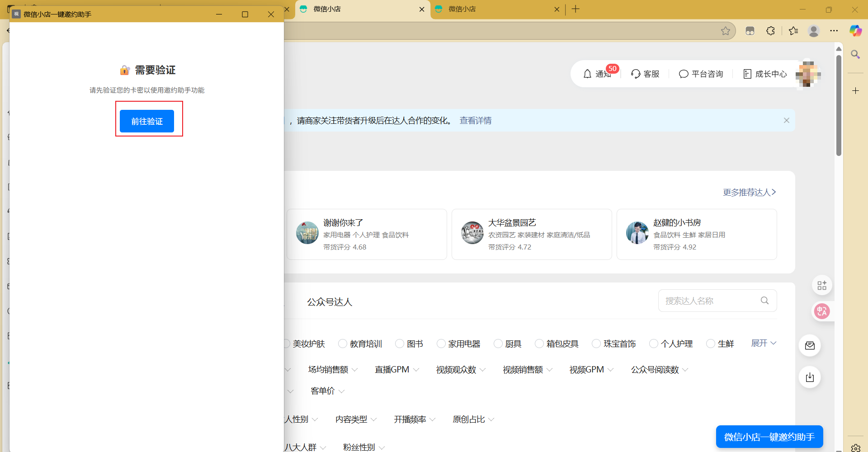This screenshot has height=452, width=868.
Task: Open 平台咨询 chat bubble icon
Action: coord(684,74)
